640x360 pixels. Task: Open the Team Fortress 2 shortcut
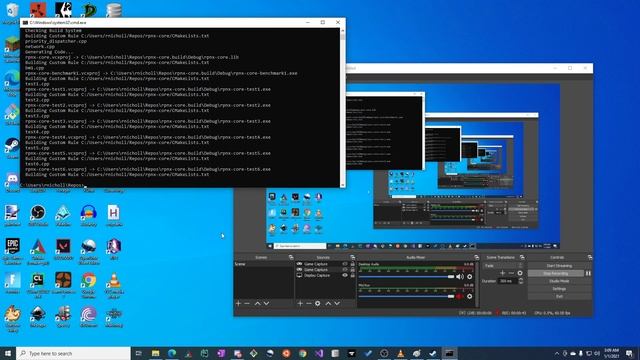click(x=63, y=284)
